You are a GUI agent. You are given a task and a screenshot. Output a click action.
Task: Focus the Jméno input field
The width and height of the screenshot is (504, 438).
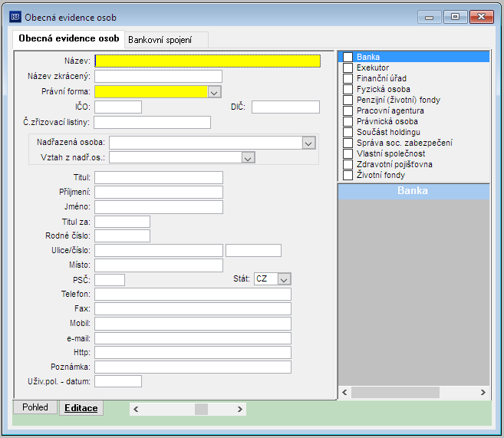(x=159, y=207)
